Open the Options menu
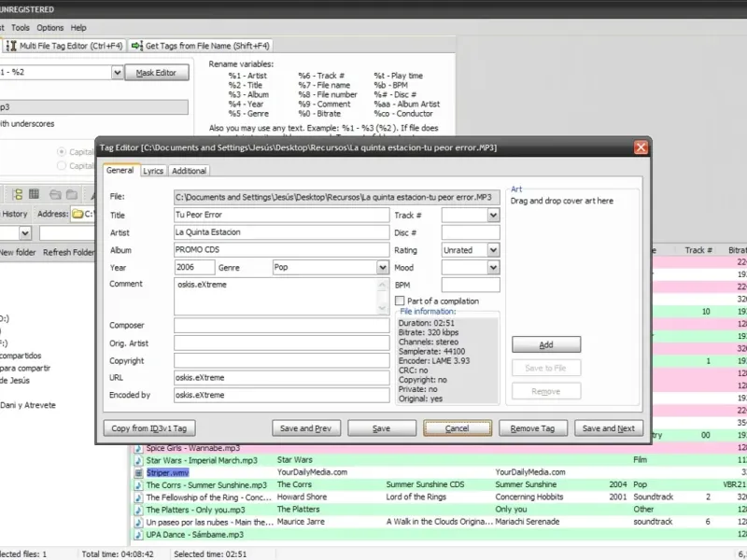This screenshot has height=560, width=747. (50, 28)
